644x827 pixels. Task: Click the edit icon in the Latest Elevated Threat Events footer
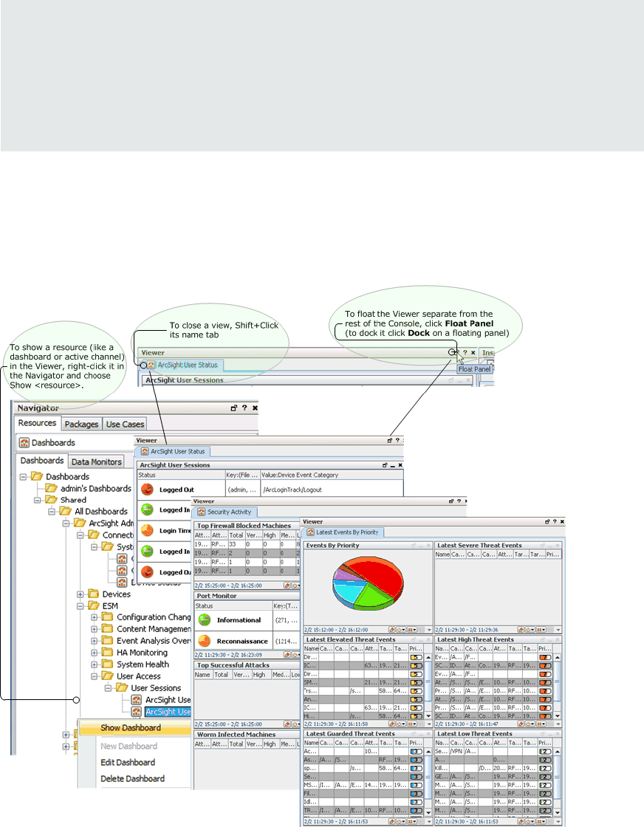click(392, 724)
